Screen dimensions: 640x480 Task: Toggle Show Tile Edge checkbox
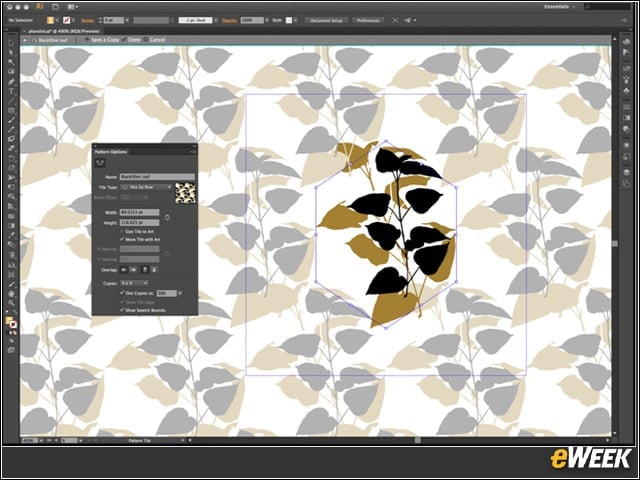(x=122, y=302)
